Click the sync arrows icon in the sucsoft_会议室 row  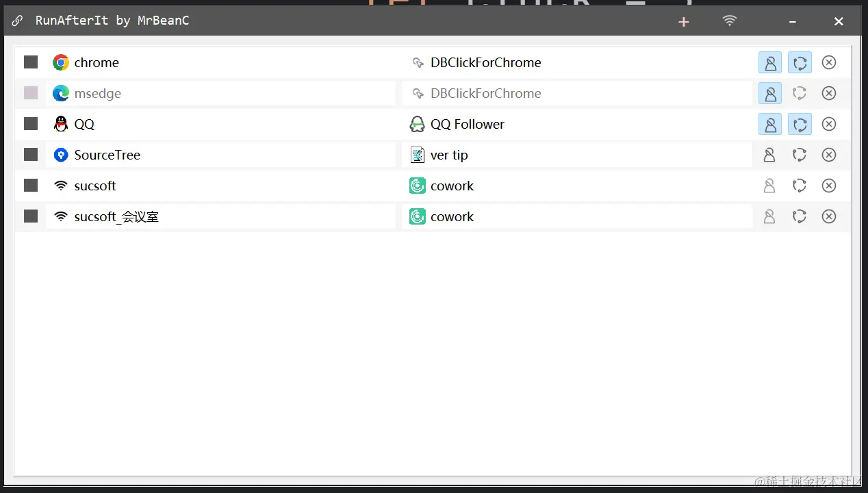(x=800, y=216)
